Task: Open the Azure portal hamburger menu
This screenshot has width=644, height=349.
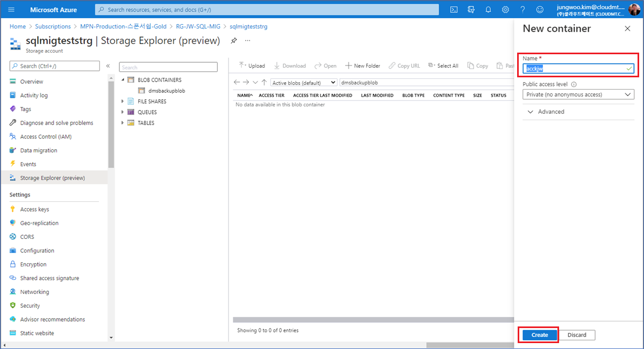Action: pos(11,10)
